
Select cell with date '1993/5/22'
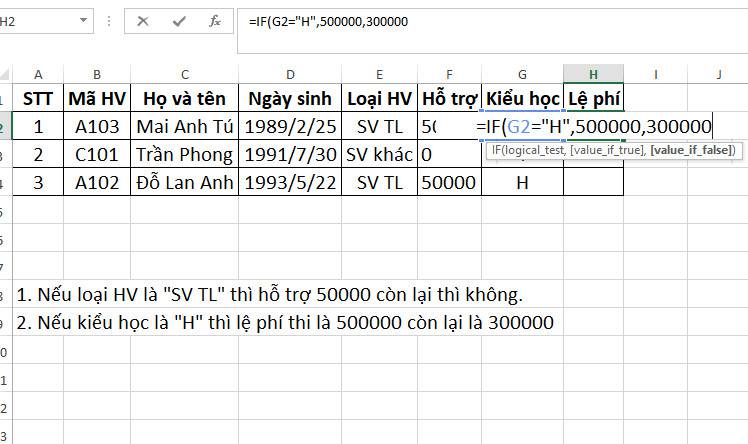(290, 182)
